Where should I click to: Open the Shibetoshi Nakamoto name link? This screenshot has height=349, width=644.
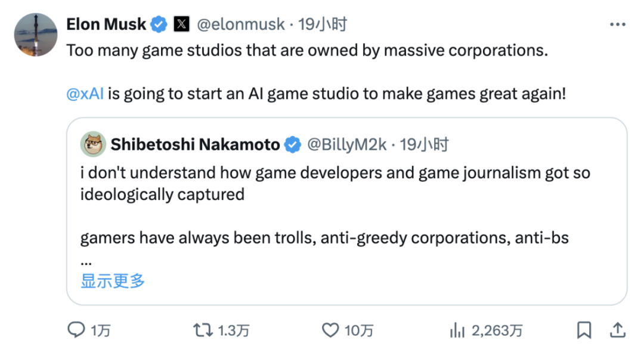(195, 144)
